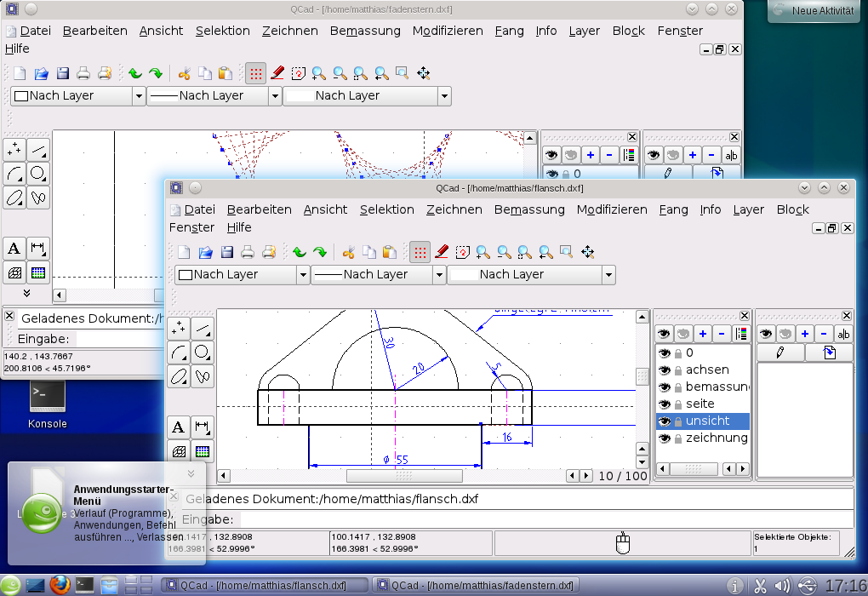Redo action in flansch window toolbar
Image resolution: width=868 pixels, height=596 pixels.
coord(320,253)
